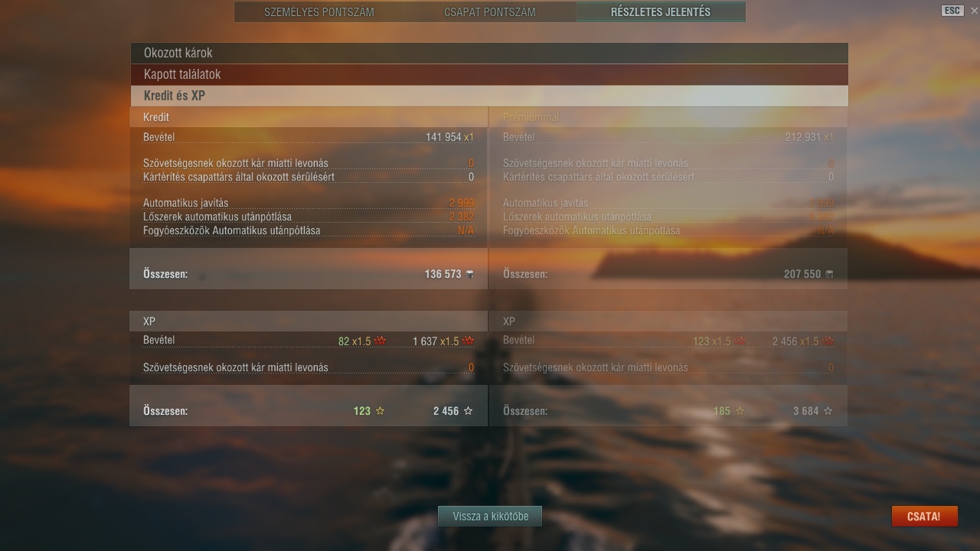Click the red star icon beside 82 x1.5
Viewport: 980px width, 551px height.
[x=381, y=341]
